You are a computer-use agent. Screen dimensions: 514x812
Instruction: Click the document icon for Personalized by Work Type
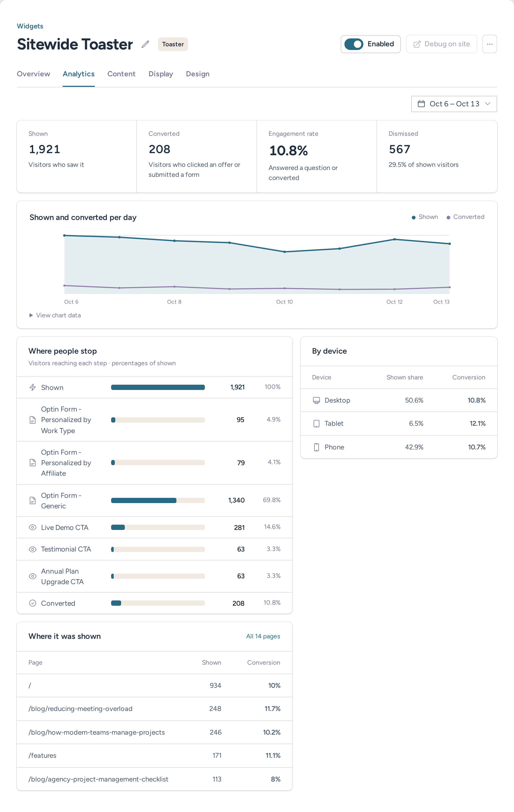33,420
